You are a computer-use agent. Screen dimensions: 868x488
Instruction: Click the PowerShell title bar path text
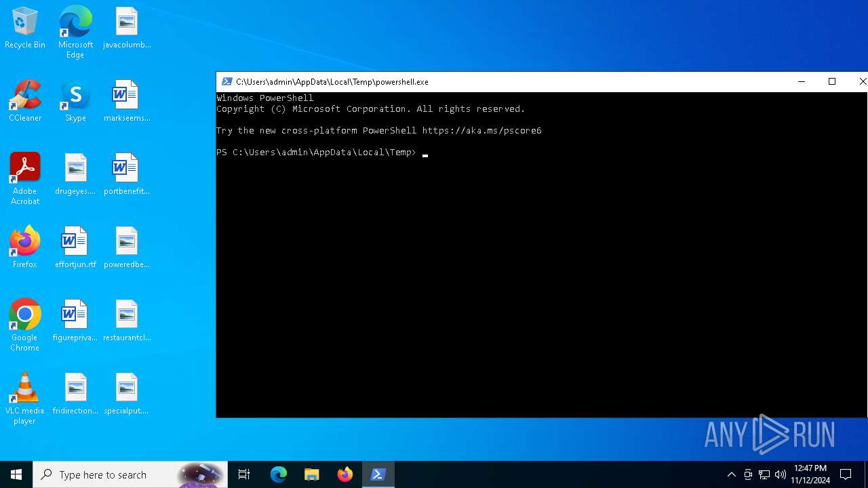(x=332, y=82)
